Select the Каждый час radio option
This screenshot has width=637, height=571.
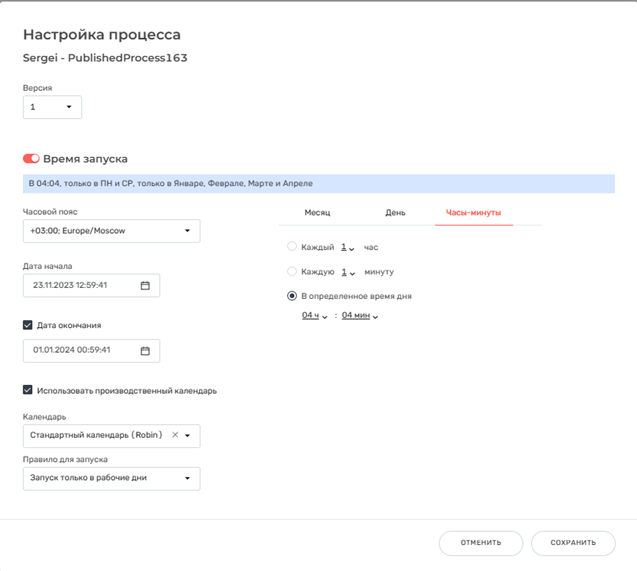(x=292, y=247)
